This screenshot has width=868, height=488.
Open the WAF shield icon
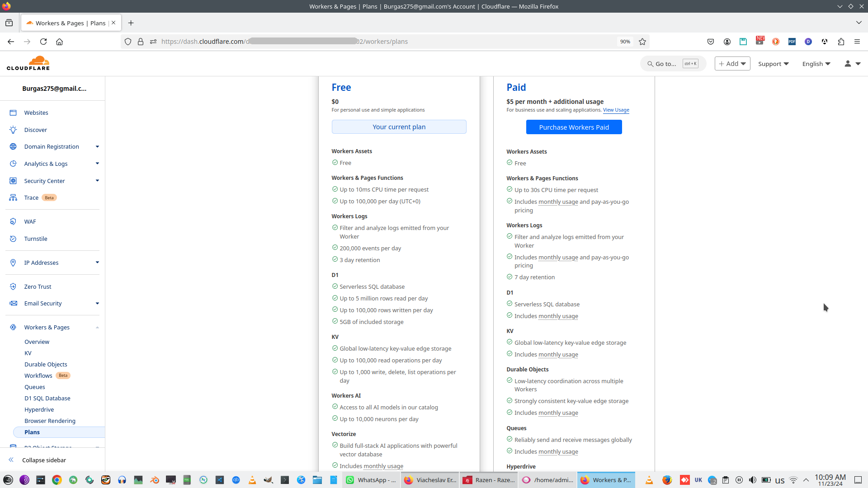click(13, 221)
